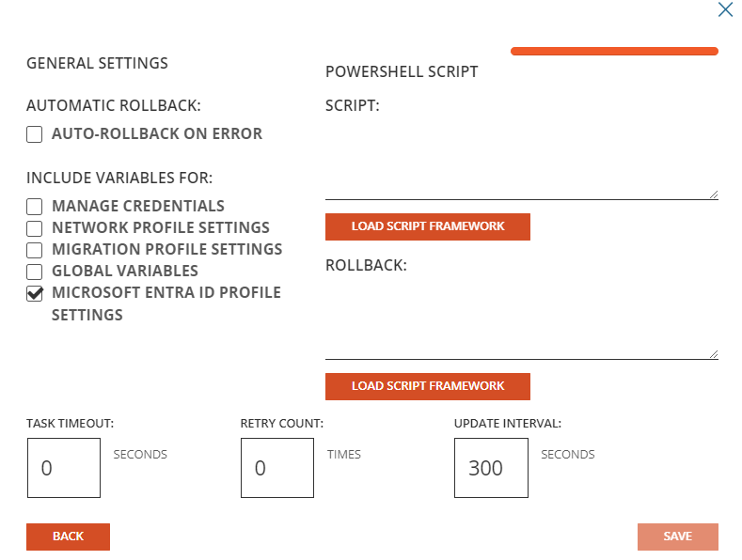Click inside the Rollback text area
This screenshot has height=560, width=742.
[x=522, y=317]
